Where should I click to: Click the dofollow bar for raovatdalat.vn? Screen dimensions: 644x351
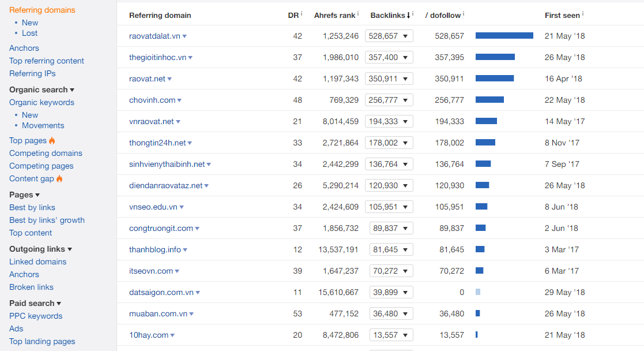click(x=504, y=36)
